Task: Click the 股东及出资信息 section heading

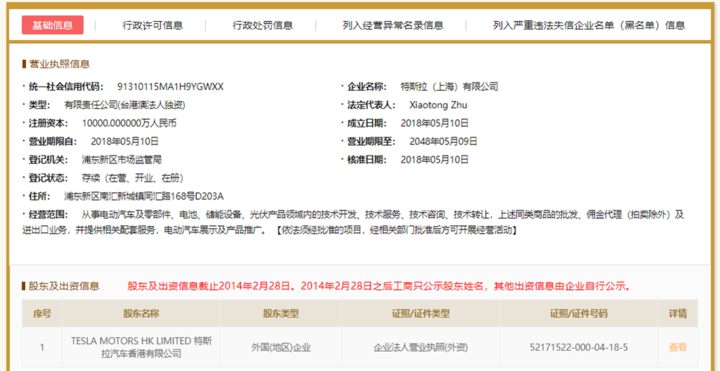Action: click(64, 287)
